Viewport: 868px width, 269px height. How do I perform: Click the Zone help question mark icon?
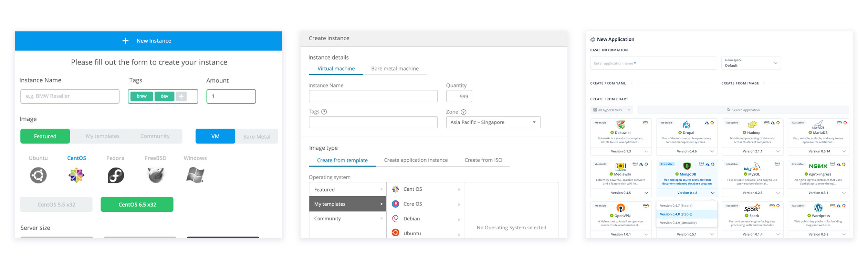pos(463,112)
